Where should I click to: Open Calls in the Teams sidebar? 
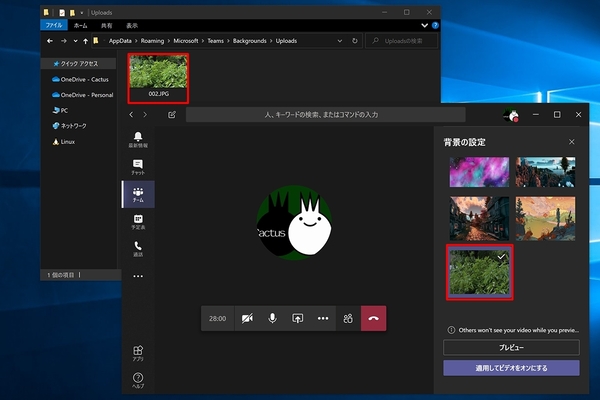(x=138, y=249)
